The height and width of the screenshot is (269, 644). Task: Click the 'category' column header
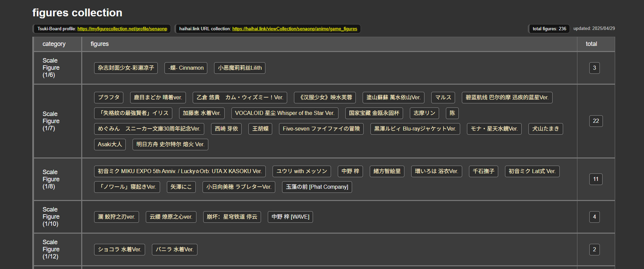[54, 44]
